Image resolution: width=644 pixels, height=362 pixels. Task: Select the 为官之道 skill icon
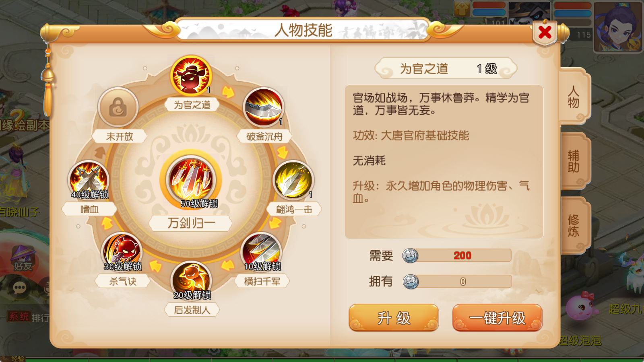(191, 76)
